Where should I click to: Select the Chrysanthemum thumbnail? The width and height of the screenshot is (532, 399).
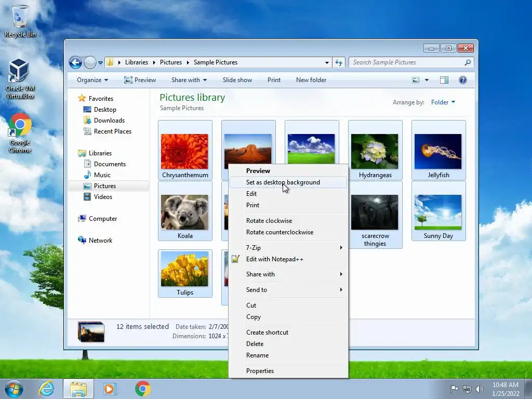tap(185, 150)
